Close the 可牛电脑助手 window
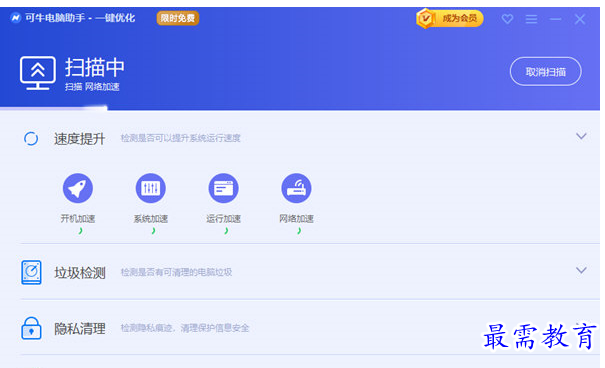Image resolution: width=605 pixels, height=368 pixels. 580,19
